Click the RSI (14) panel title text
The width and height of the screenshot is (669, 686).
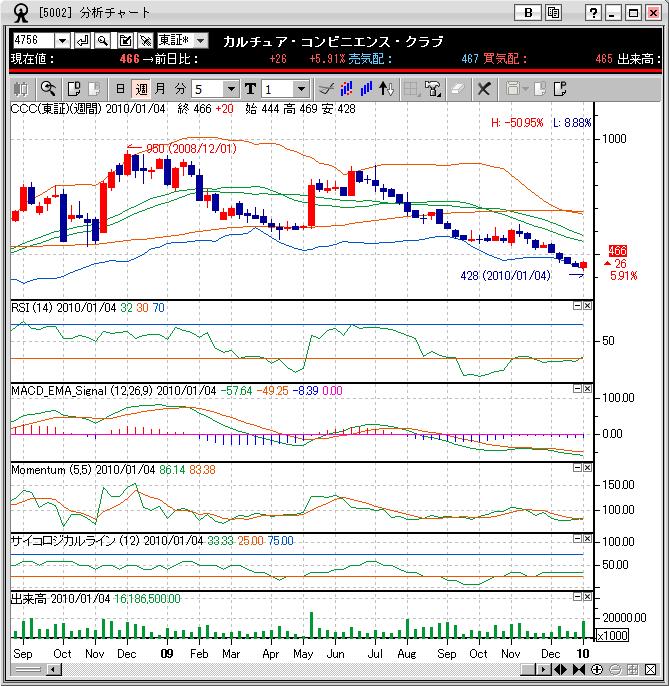point(32,308)
